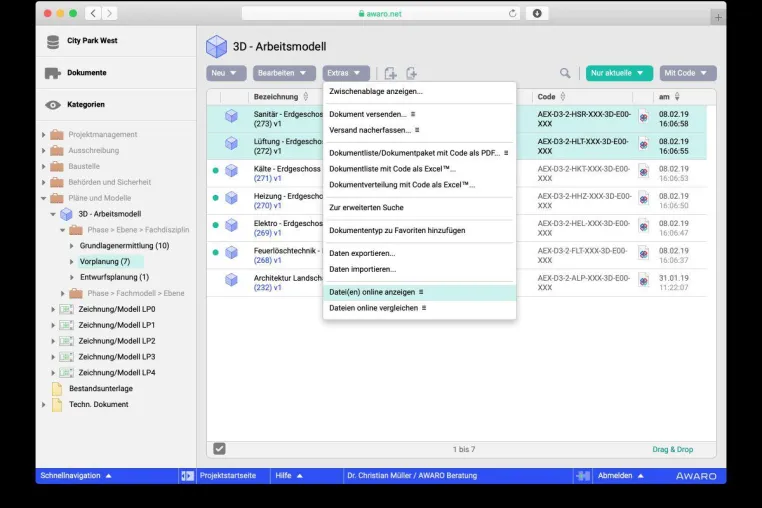Expand Grundlagenermittlung (10) node
The width and height of the screenshot is (762, 508).
pos(71,246)
